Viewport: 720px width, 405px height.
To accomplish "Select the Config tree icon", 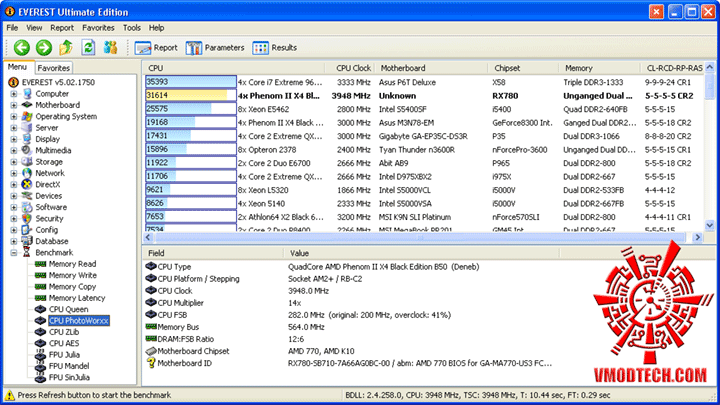I will click(x=27, y=230).
